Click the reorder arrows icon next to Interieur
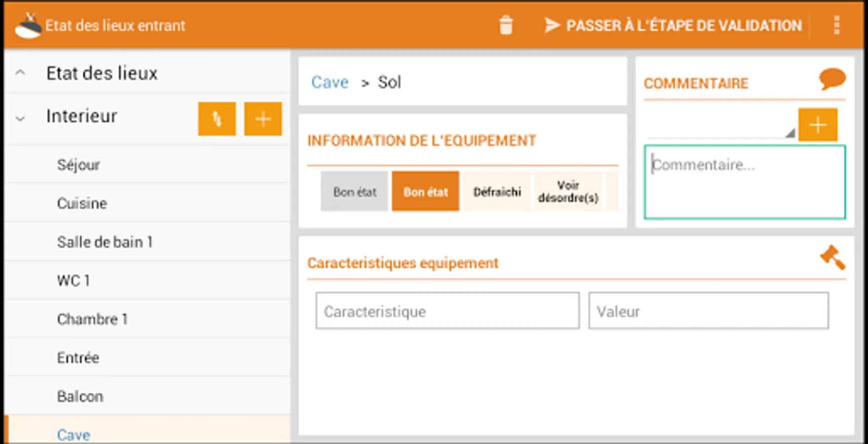Screen dimensions: 868x444 216,118
